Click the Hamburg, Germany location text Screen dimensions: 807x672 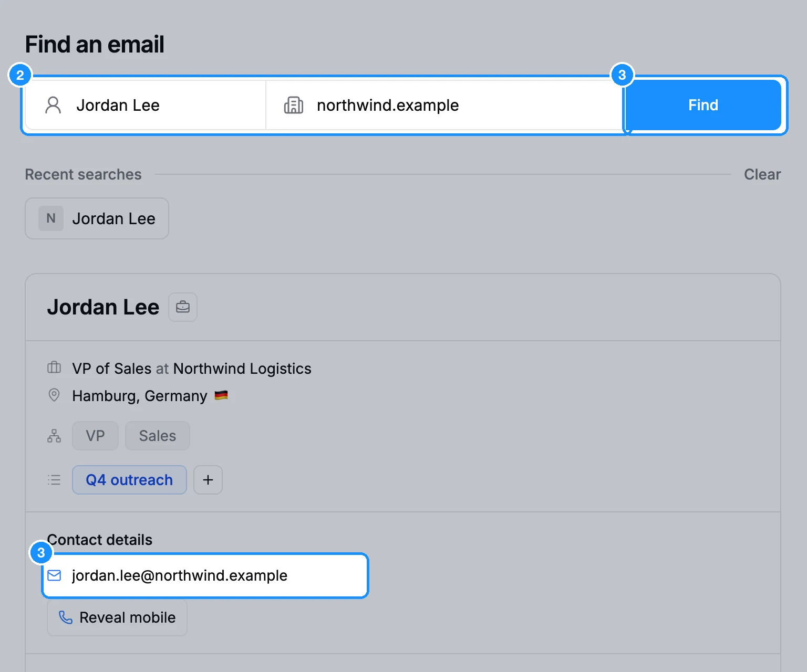(140, 396)
